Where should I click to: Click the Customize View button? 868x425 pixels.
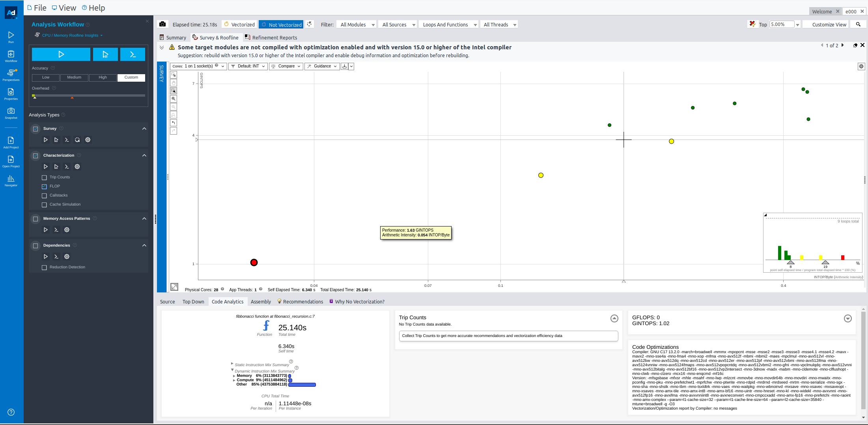pos(829,24)
